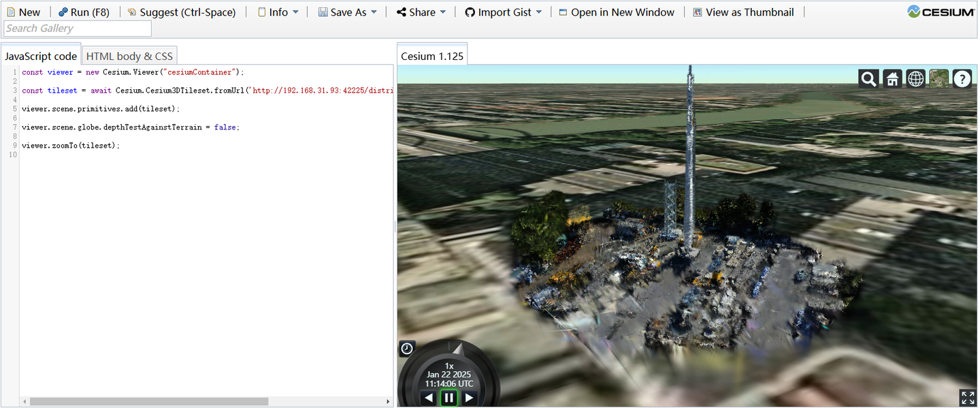
Task: Switch to the HTML body & CSS tab
Action: tap(129, 56)
